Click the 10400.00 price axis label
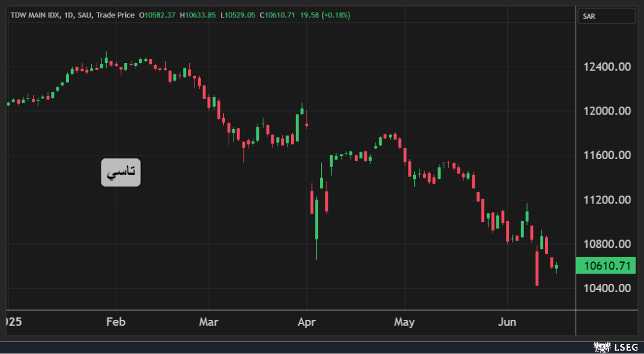644x354 pixels. 607,288
